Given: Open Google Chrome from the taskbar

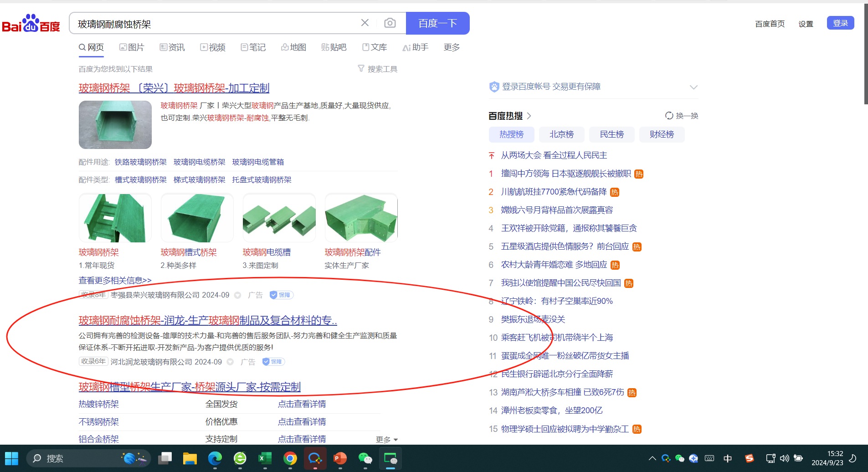Looking at the screenshot, I should coord(290,458).
